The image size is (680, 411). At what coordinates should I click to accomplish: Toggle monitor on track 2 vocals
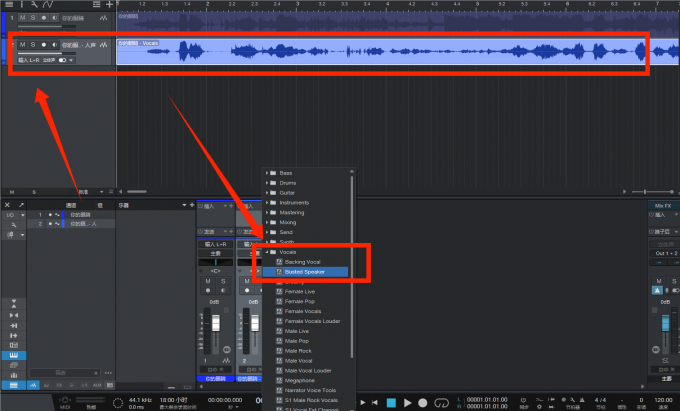(x=55, y=45)
